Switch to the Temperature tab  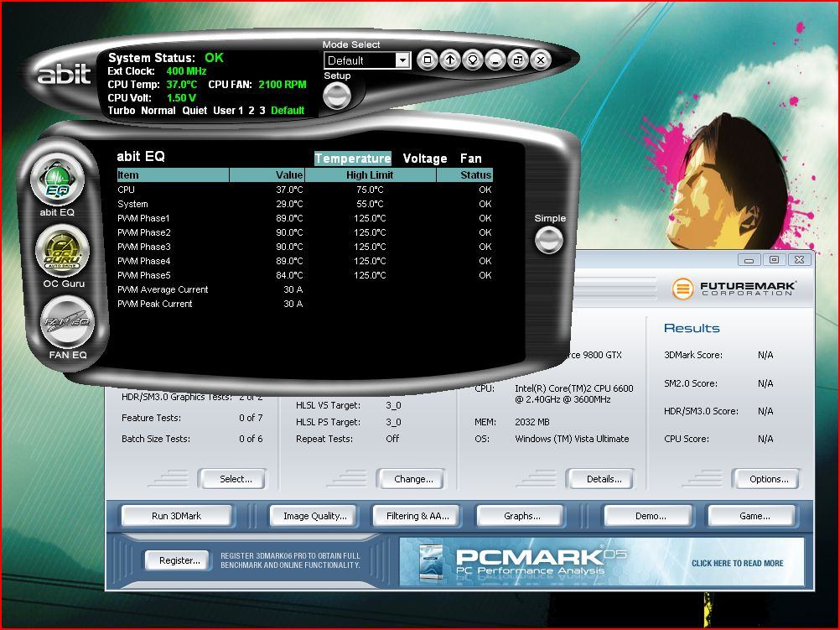(x=352, y=159)
